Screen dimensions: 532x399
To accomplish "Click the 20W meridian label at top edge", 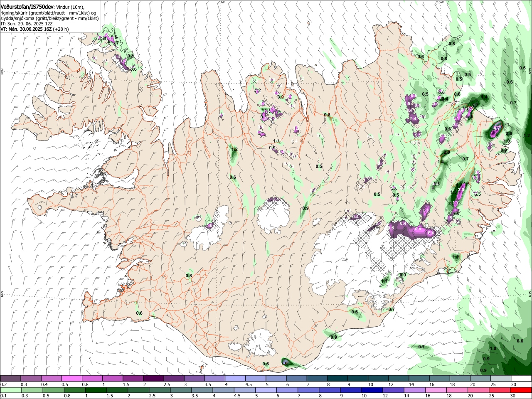I will pos(221,2).
